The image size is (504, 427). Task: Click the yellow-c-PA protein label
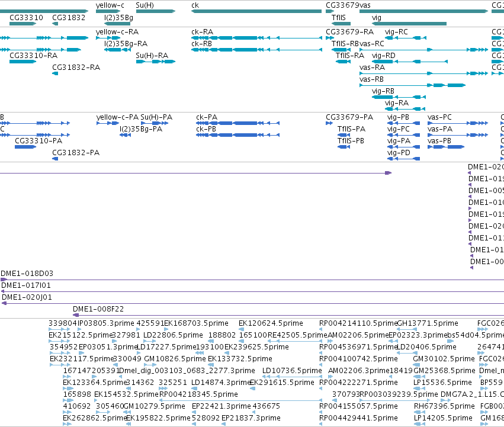117,117
